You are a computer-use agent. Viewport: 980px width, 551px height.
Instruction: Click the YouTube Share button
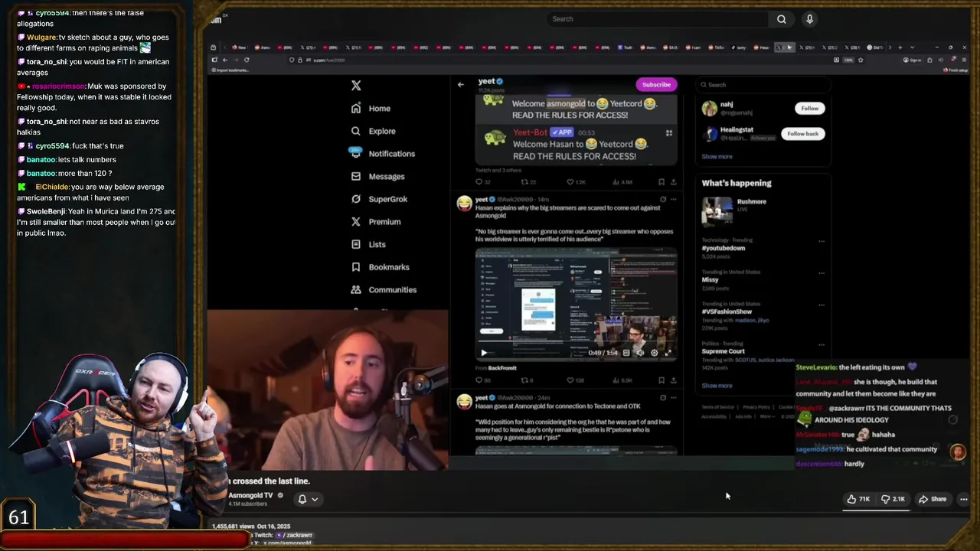[x=933, y=499]
